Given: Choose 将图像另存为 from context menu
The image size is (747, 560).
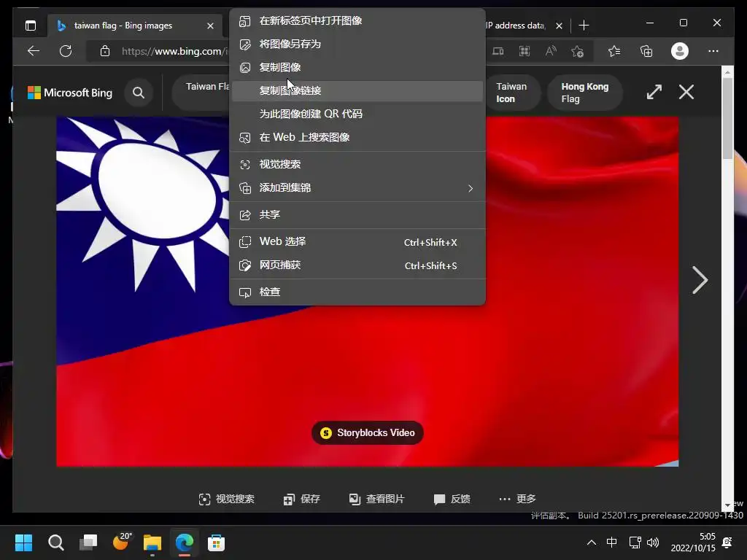Looking at the screenshot, I should tap(357, 44).
